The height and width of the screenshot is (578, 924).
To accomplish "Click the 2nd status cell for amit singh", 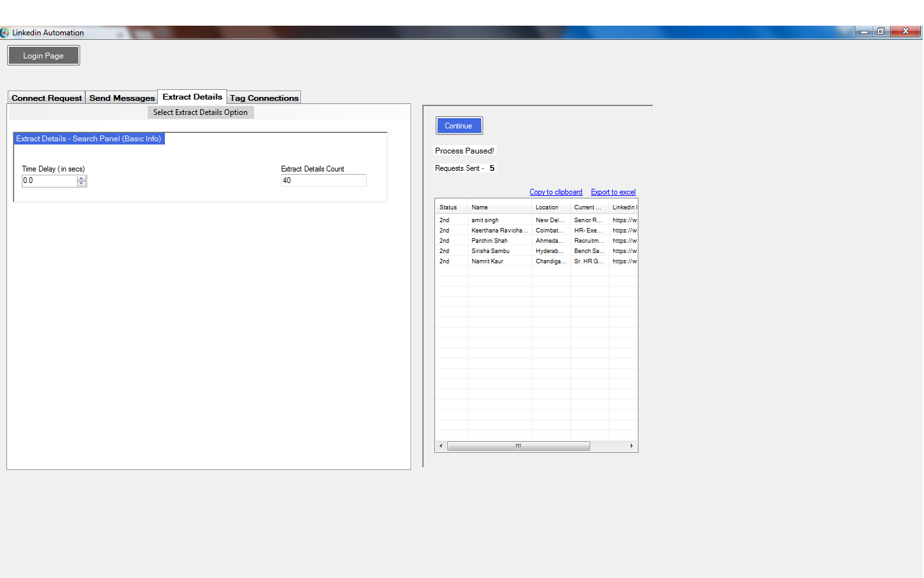I will point(452,220).
